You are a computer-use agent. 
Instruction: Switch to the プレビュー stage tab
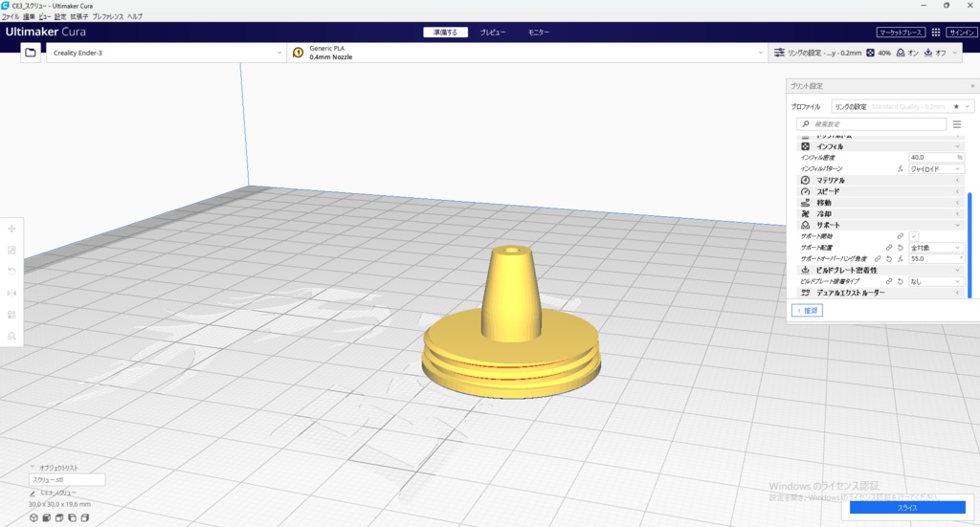493,33
